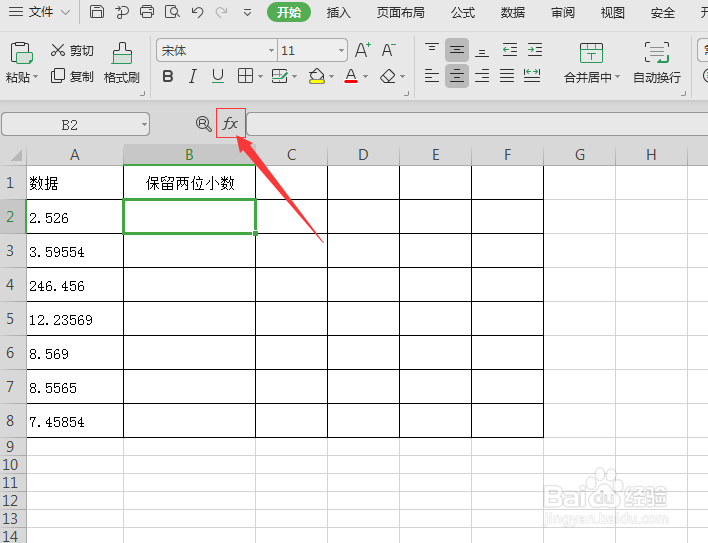Click the fill color bucket icon
The image size is (708, 543).
pyautogui.click(x=317, y=76)
